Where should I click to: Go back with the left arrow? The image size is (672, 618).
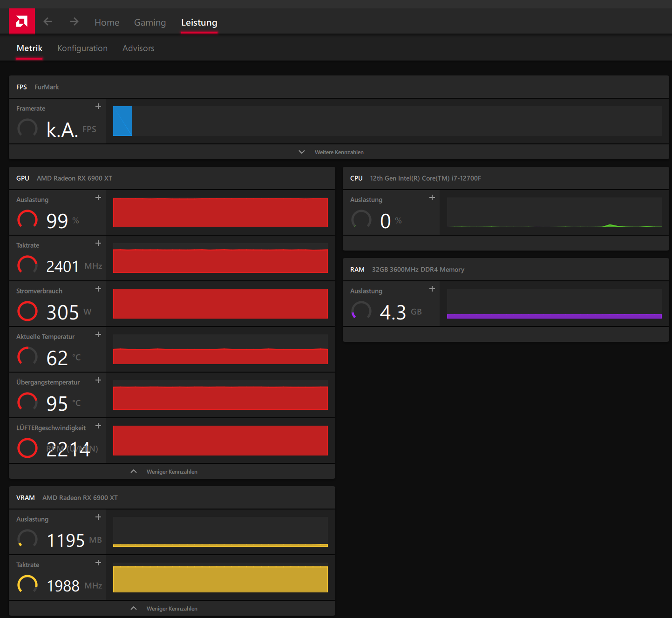tap(48, 21)
